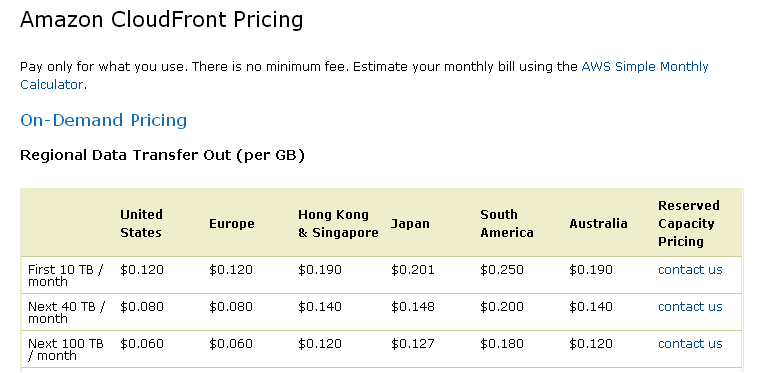This screenshot has height=373, width=767.
Task: Click the Next 100 TB / month row label
Action: tap(66, 350)
